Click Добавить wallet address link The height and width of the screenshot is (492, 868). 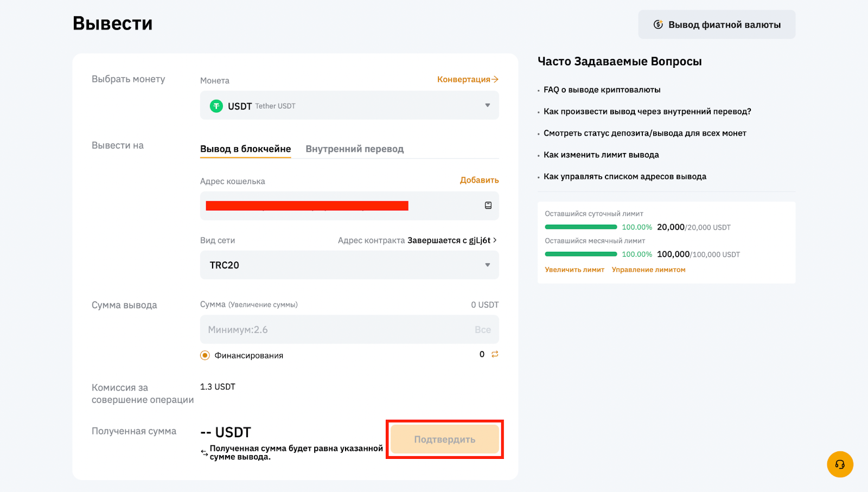pos(480,180)
